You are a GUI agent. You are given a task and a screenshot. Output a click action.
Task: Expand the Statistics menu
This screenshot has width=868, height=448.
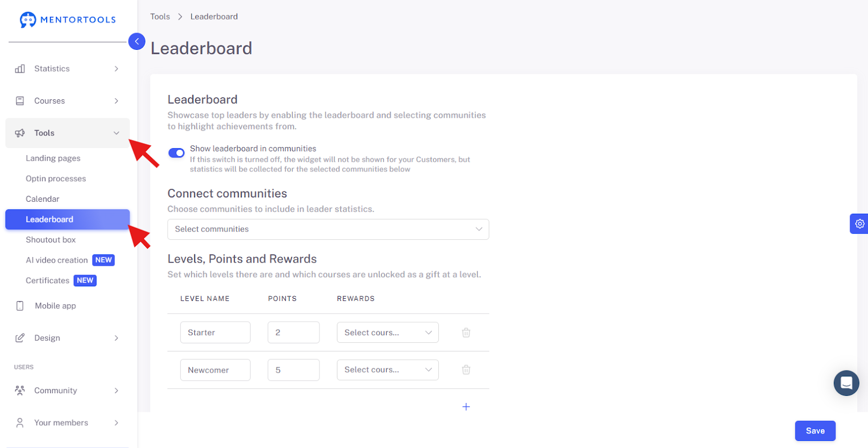pyautogui.click(x=68, y=69)
